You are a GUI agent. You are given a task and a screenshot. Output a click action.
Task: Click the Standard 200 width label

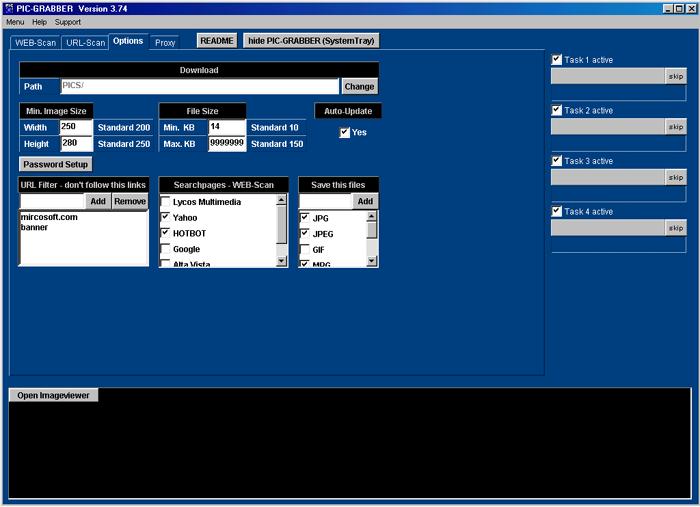(x=124, y=128)
